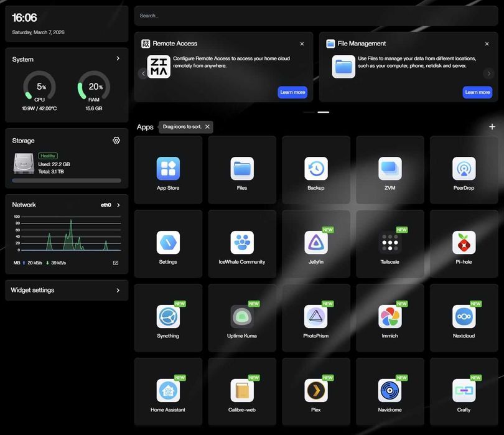Click the '15.6 GB' RAM value

[x=94, y=108]
